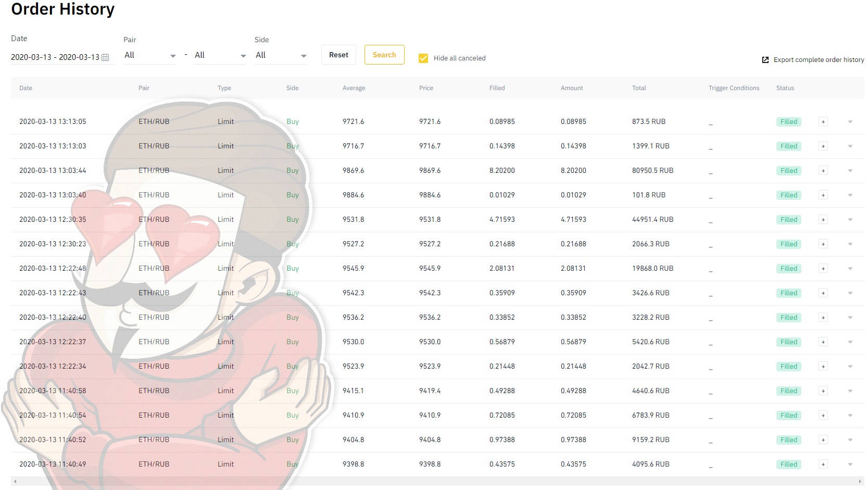
Task: Click the scrollbar's right arrow button
Action: click(x=860, y=481)
